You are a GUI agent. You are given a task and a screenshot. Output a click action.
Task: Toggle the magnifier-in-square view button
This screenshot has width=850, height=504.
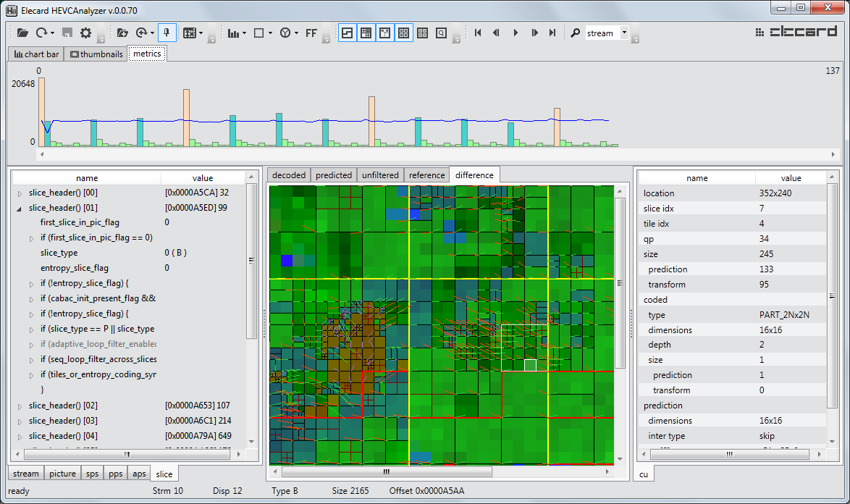[441, 33]
